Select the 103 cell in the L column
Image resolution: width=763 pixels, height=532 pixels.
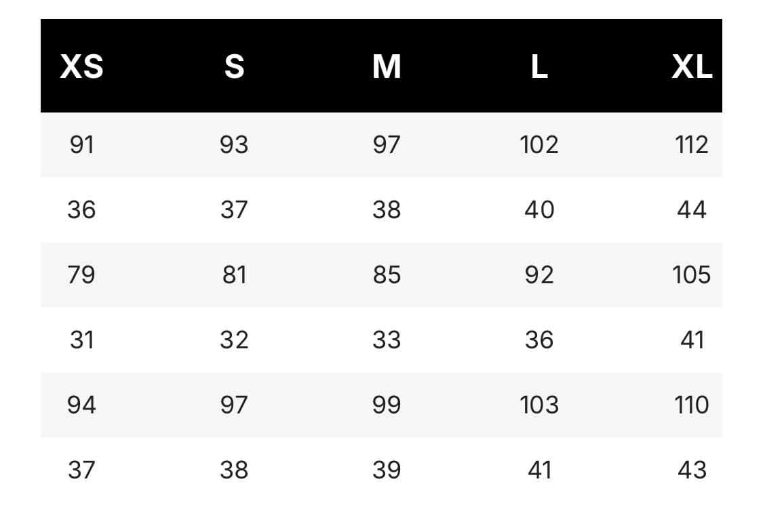539,405
